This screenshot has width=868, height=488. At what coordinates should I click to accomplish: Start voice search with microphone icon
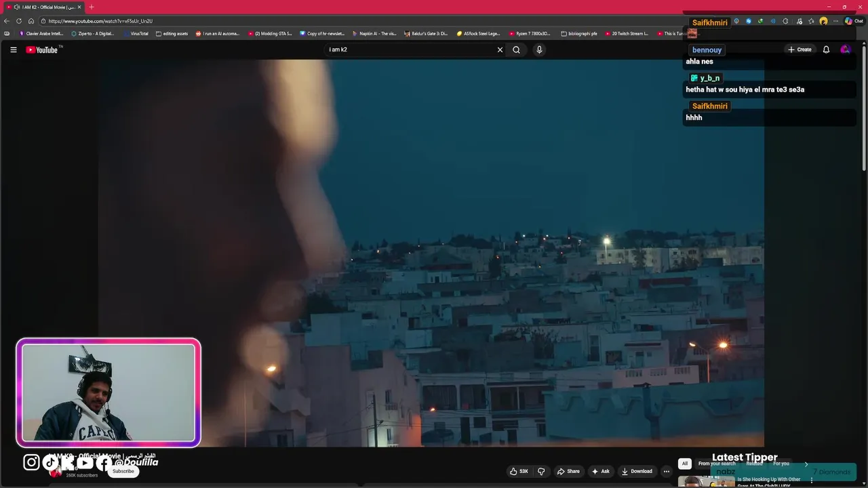[x=539, y=49]
